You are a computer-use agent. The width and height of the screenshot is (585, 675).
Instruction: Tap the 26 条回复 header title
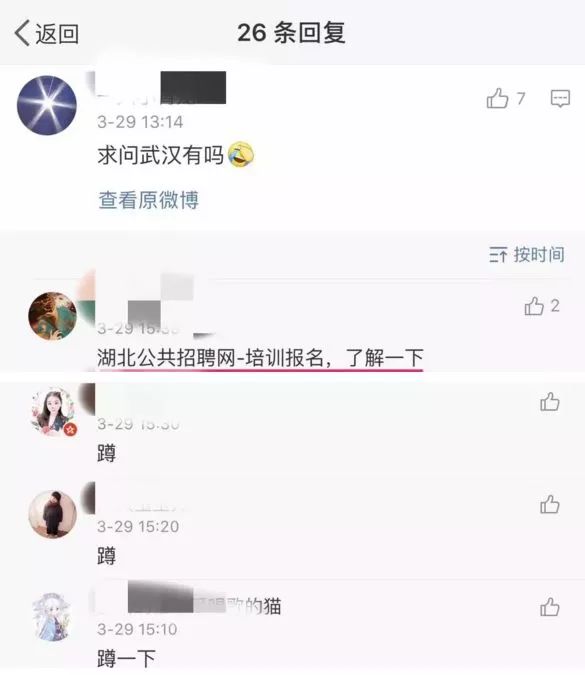pos(291,33)
